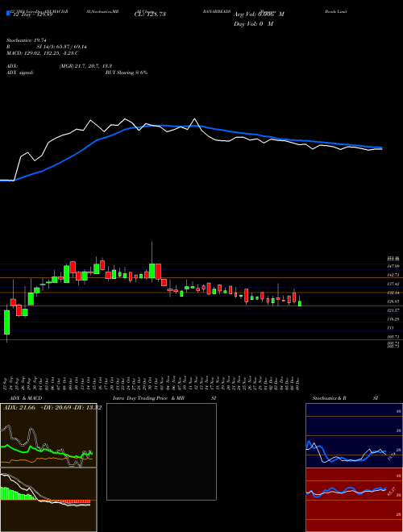
Task: Click the 147.99 price axis label
Action: [394, 266]
